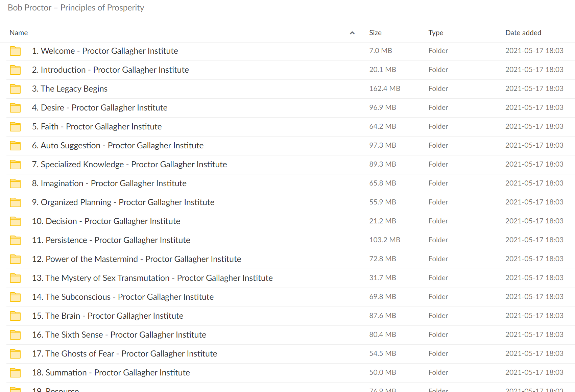Open 13. The Mystery of Sex Transmutation name

[x=152, y=278]
